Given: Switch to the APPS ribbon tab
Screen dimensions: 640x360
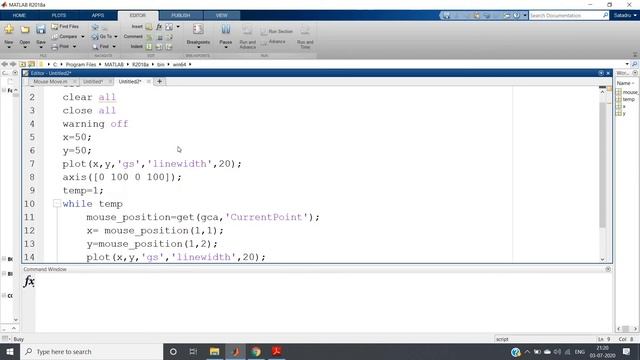Looking at the screenshot, I should coord(98,16).
